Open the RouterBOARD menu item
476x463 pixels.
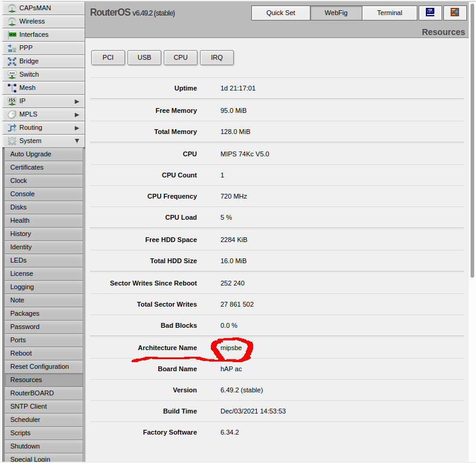point(43,393)
